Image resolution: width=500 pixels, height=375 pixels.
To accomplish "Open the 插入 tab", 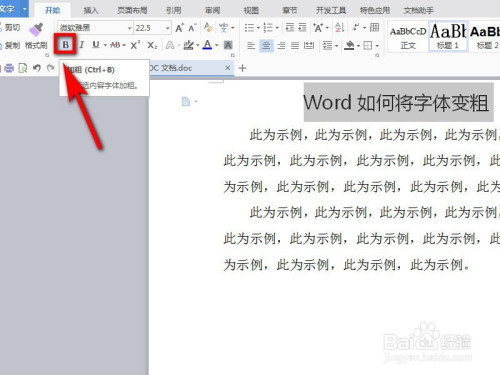I will [x=91, y=11].
